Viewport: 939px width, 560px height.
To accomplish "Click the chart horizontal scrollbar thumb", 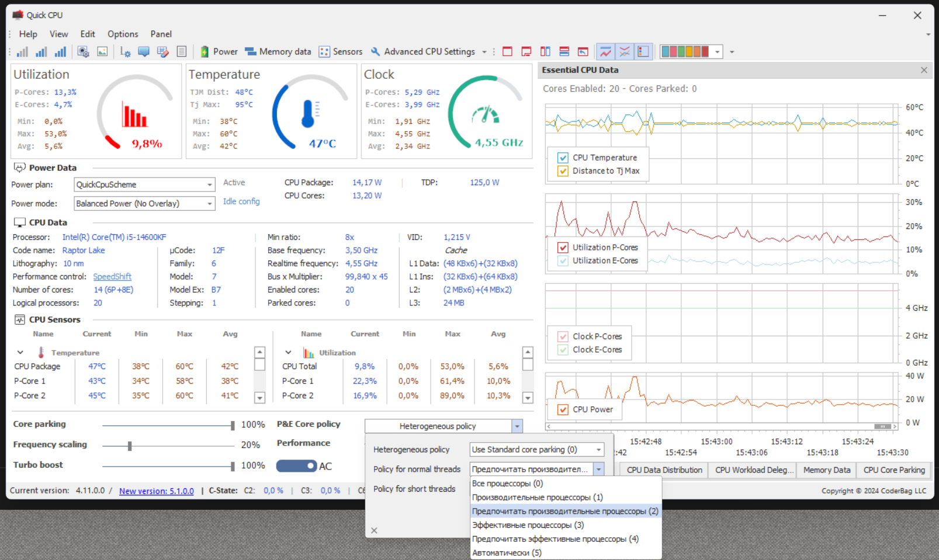I will tap(882, 426).
